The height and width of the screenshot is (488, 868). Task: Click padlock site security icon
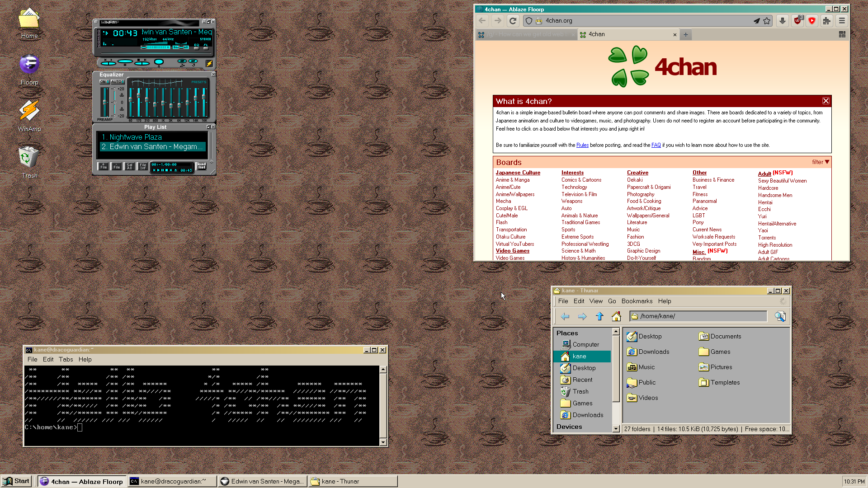[x=539, y=21]
